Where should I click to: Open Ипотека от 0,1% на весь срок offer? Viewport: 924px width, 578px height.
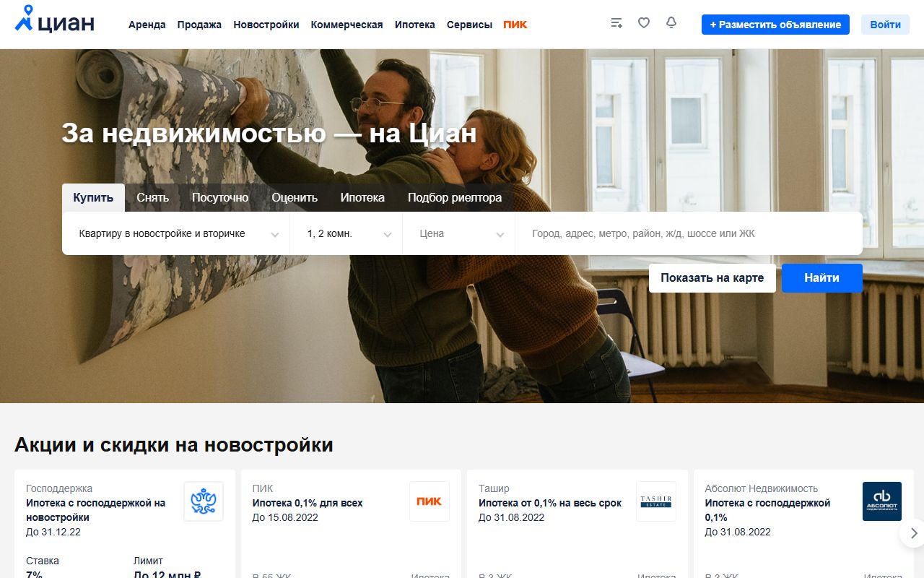(x=550, y=503)
